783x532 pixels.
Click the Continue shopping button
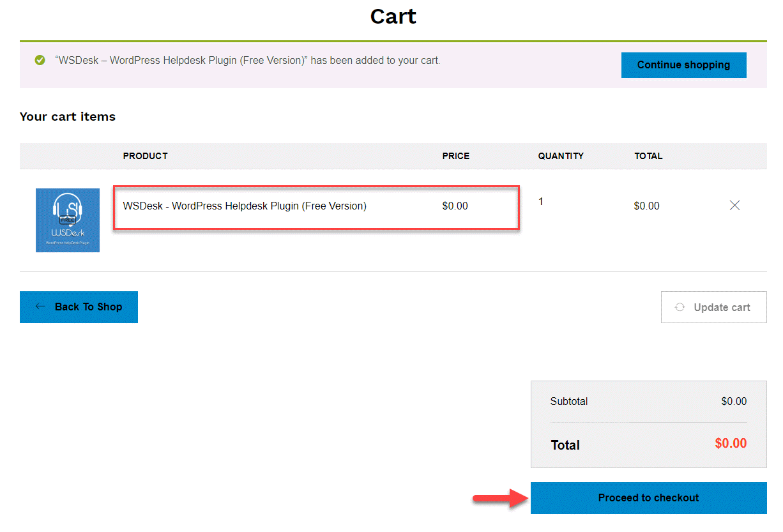click(683, 65)
